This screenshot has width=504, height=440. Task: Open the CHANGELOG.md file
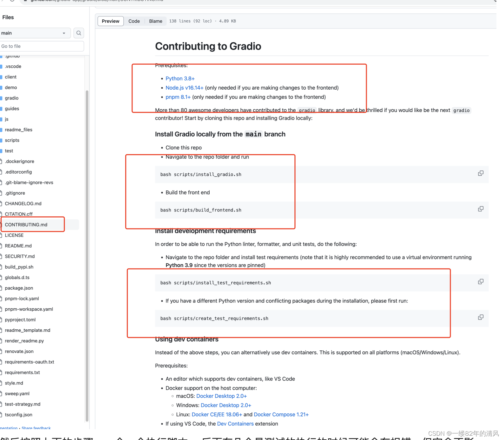tap(23, 204)
